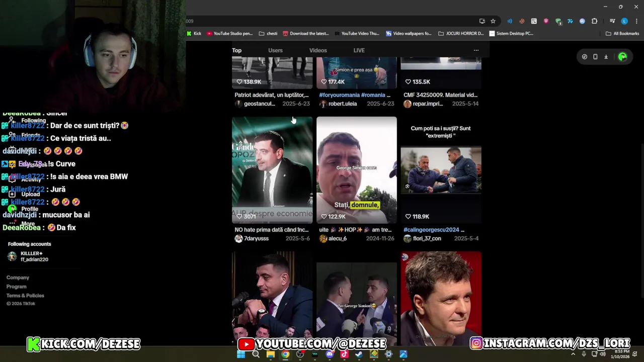
Task: Expand the Program footer section
Action: [x=17, y=287]
